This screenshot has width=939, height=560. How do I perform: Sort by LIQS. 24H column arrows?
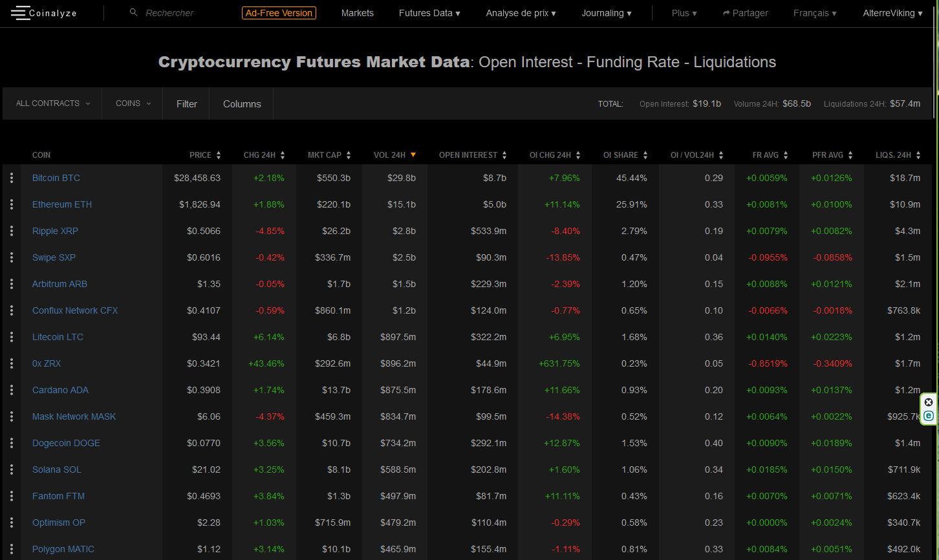[x=918, y=155]
